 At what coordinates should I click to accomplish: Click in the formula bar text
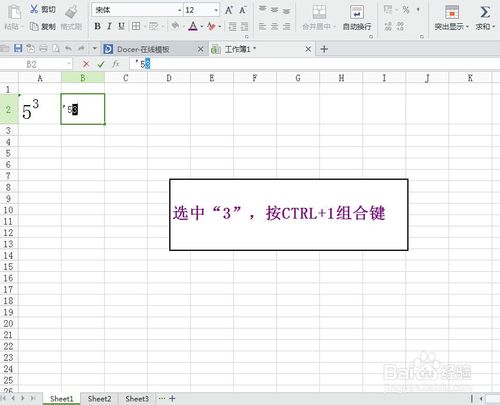(315, 64)
